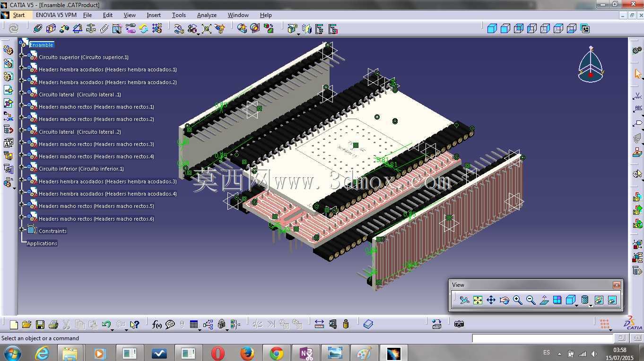This screenshot has width=644, height=361.
Task: Click Fit All In in View toolbar
Action: pos(478,300)
